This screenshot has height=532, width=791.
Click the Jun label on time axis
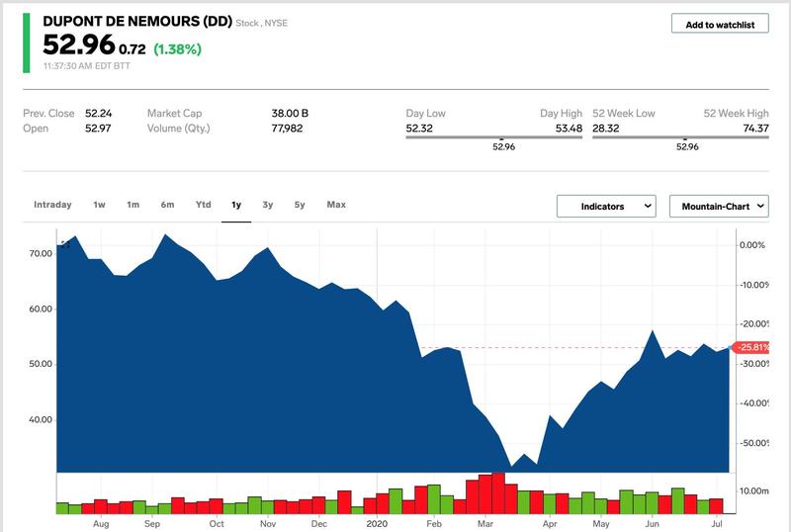[x=652, y=524]
